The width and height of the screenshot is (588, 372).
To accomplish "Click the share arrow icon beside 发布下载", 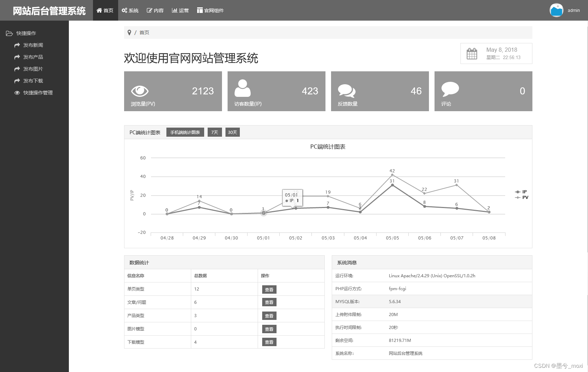I will (17, 81).
